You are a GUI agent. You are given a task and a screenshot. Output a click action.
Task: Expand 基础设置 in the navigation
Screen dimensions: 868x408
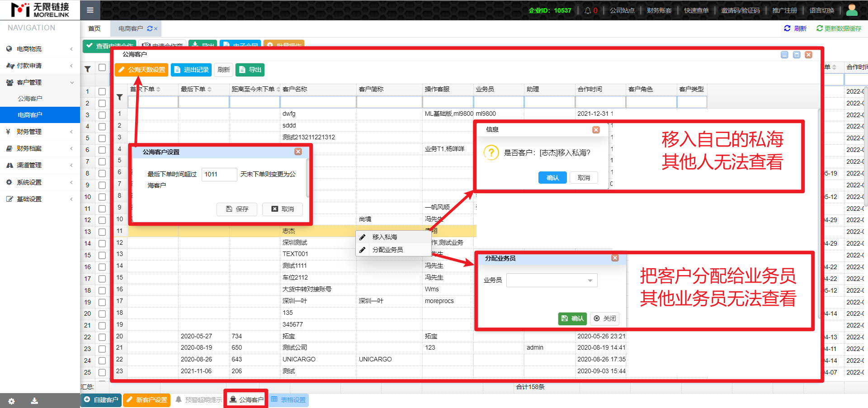coord(40,199)
